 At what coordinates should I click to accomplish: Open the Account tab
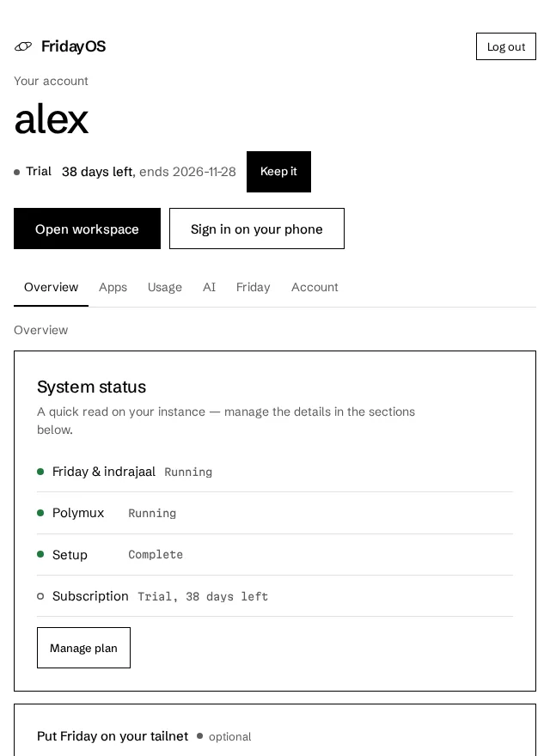coord(315,287)
